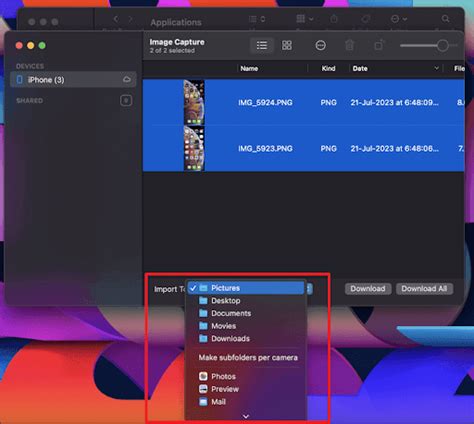
Task: Select the IMG_5924.PNG thumbnail
Action: click(x=194, y=102)
